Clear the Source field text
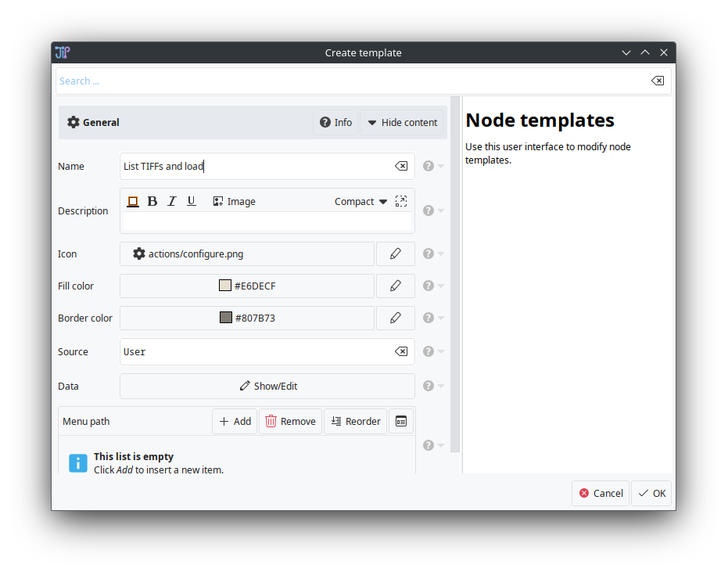 click(401, 351)
